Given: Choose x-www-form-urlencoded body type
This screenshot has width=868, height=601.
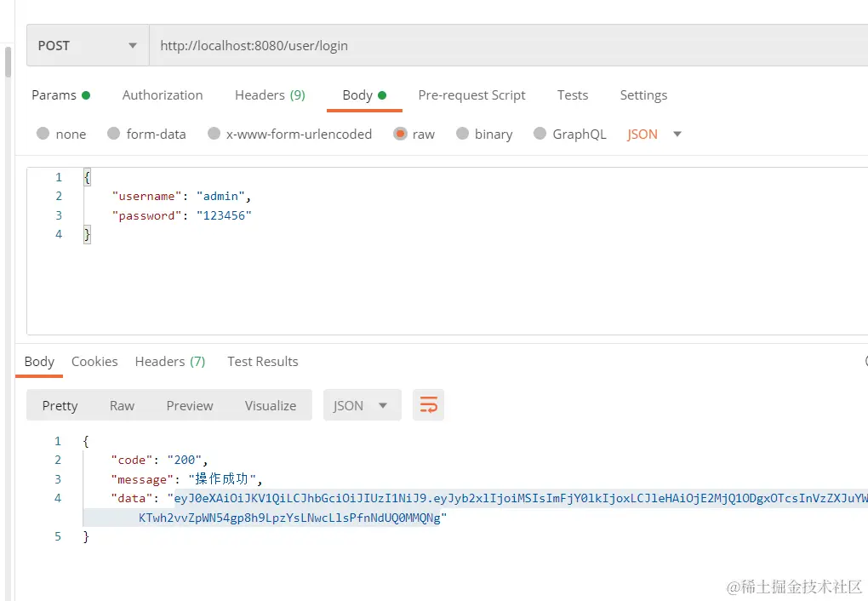Looking at the screenshot, I should pyautogui.click(x=289, y=134).
